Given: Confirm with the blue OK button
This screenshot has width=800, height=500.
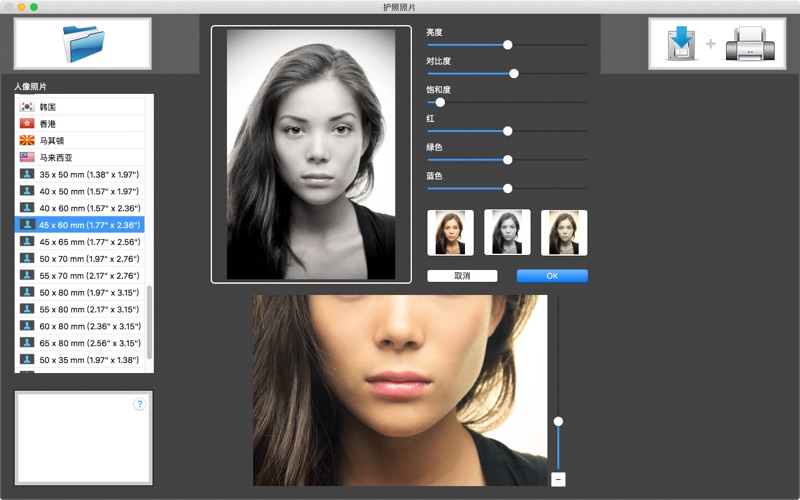Looking at the screenshot, I should (552, 276).
